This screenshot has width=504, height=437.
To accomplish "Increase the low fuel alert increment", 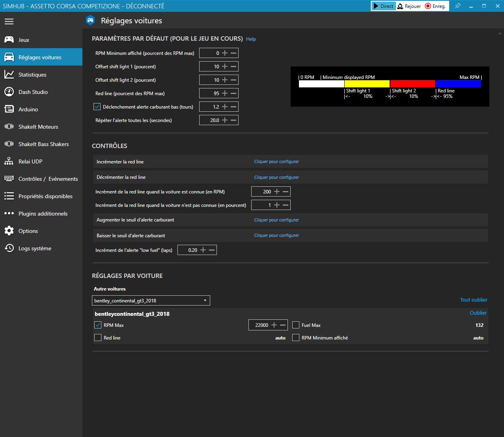I will pyautogui.click(x=203, y=250).
